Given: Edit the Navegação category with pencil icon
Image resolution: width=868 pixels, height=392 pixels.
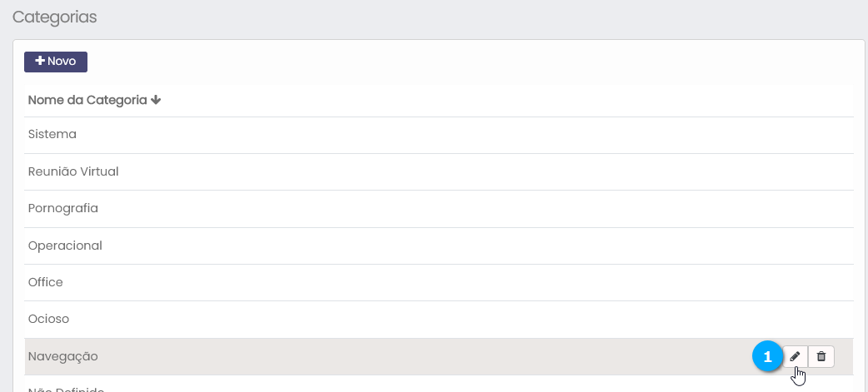Looking at the screenshot, I should pyautogui.click(x=795, y=356).
